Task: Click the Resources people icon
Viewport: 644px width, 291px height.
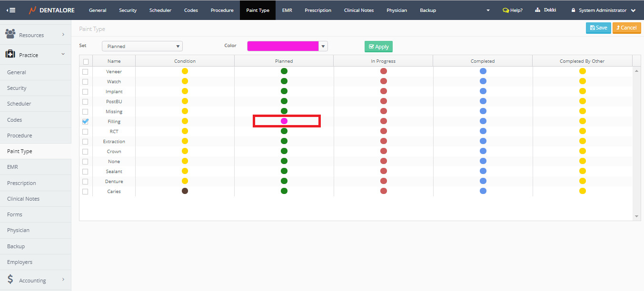Action: tap(10, 34)
